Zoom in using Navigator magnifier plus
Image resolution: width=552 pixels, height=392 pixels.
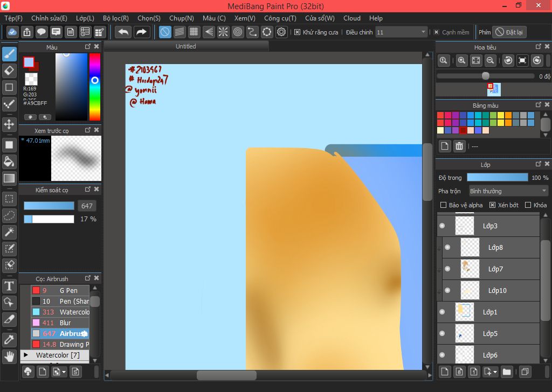(x=461, y=60)
